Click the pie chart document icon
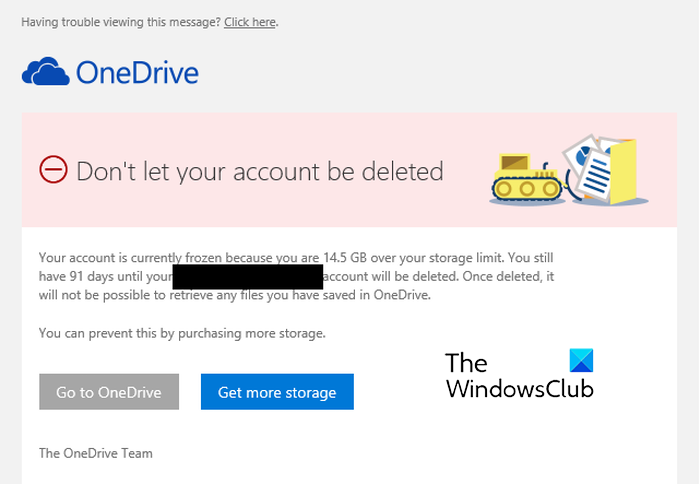 [583, 156]
